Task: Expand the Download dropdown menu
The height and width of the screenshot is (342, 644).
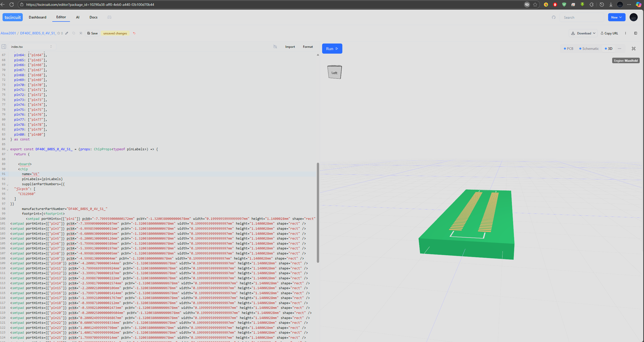Action: tap(584, 33)
